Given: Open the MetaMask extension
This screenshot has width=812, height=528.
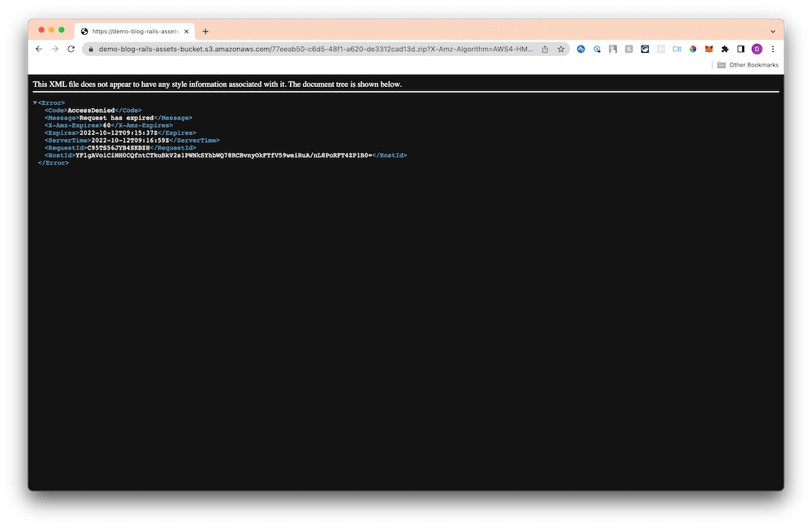Looking at the screenshot, I should (x=709, y=50).
